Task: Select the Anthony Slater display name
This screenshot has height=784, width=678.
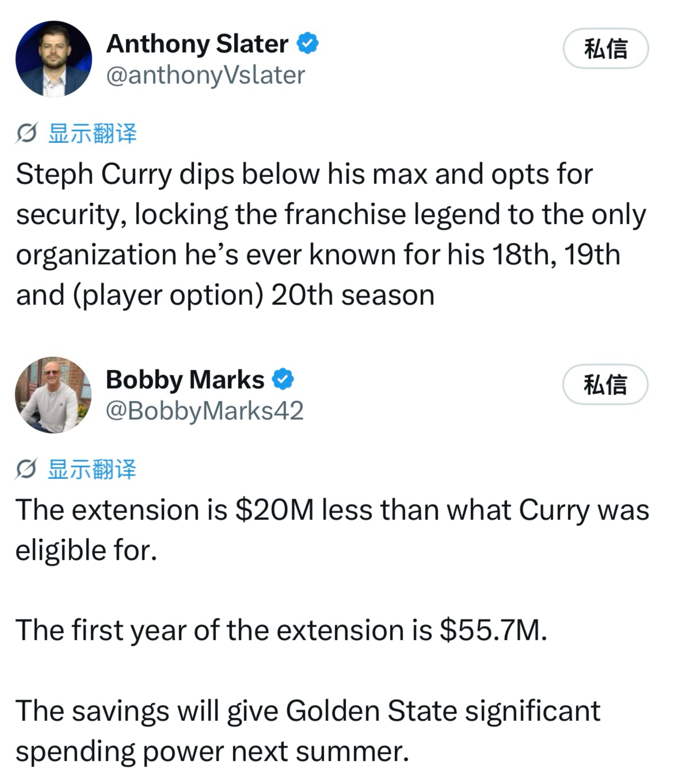Action: coord(197,44)
